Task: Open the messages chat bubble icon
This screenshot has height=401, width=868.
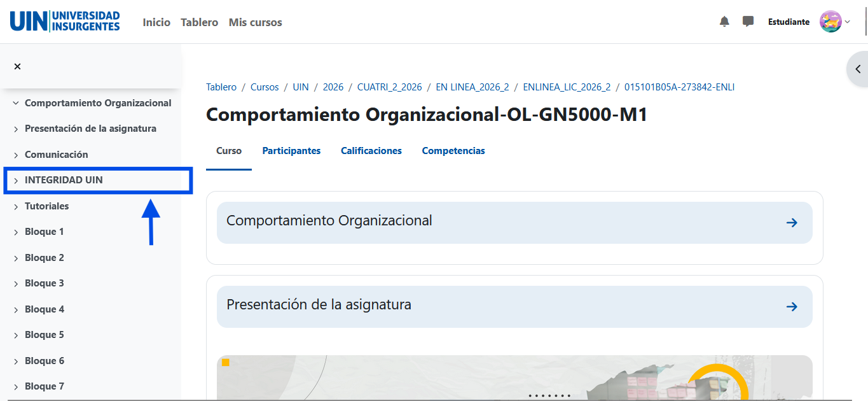Action: point(748,22)
